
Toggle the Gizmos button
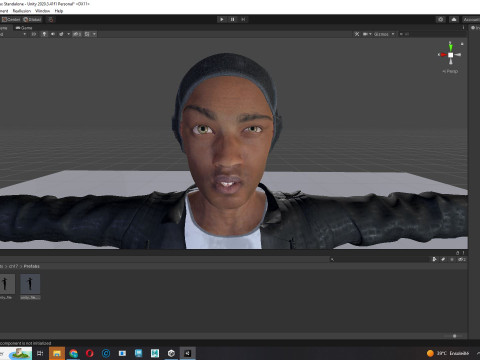point(381,34)
